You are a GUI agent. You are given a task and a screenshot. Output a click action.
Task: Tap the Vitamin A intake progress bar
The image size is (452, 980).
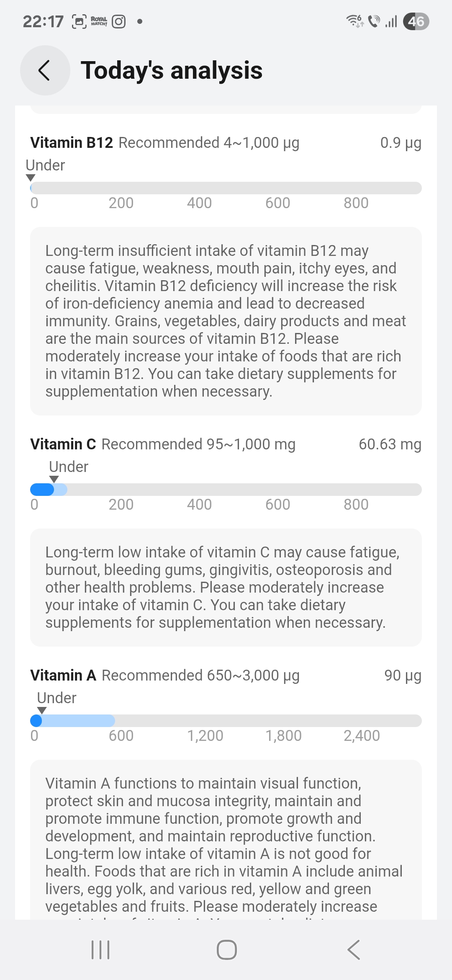click(x=226, y=721)
